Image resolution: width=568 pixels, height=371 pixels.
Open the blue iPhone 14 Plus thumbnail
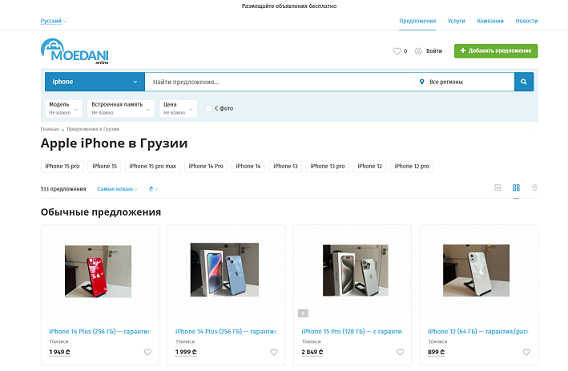click(225, 270)
